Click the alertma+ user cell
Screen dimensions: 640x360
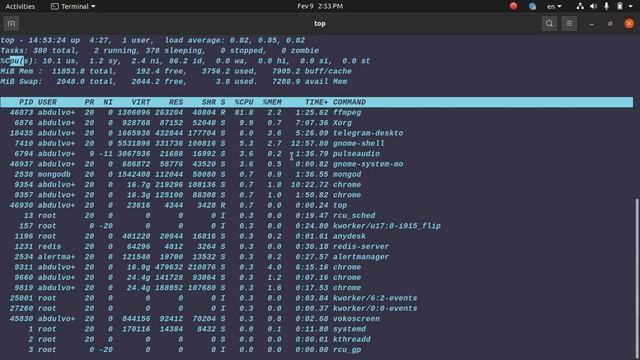coord(56,257)
